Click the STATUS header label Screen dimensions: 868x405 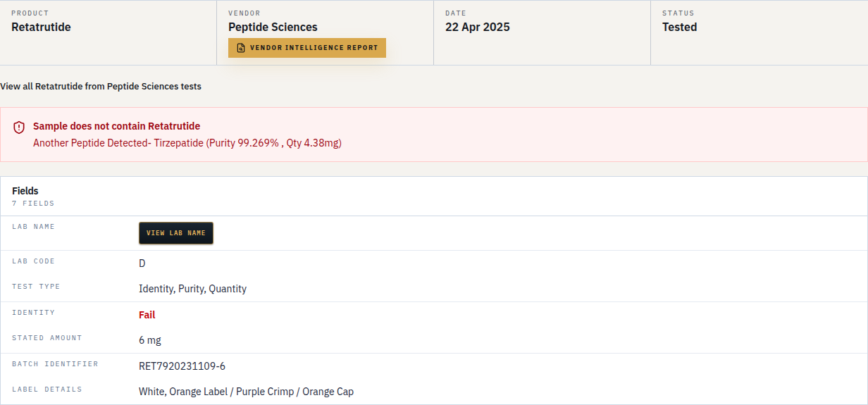[678, 13]
